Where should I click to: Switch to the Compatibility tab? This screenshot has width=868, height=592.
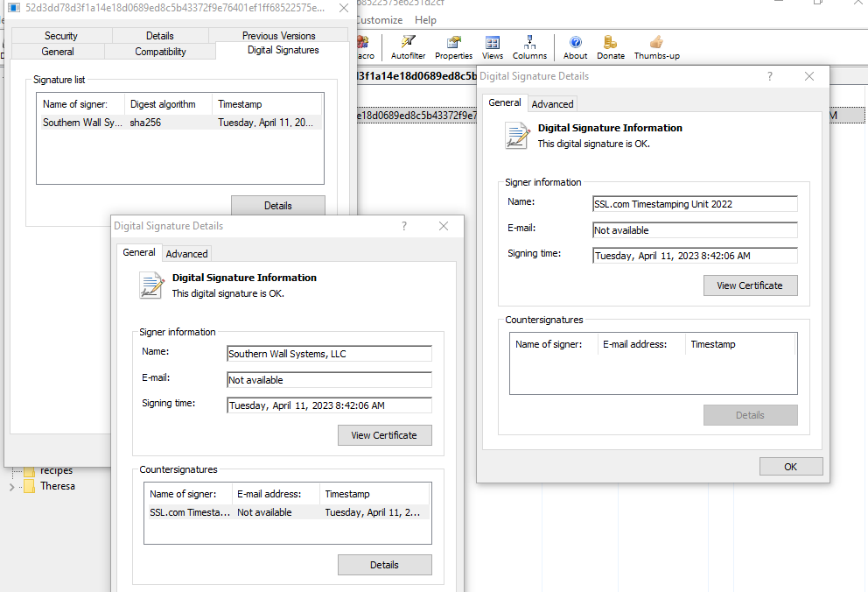click(x=160, y=52)
